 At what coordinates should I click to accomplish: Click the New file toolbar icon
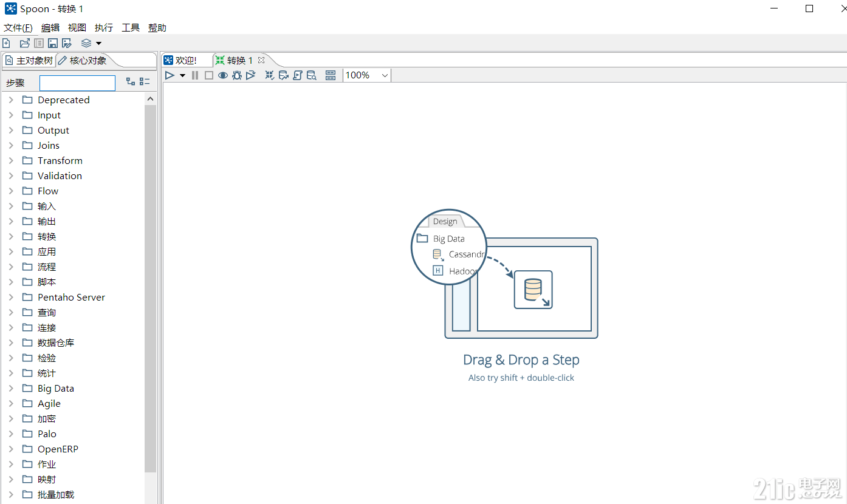tap(6, 43)
